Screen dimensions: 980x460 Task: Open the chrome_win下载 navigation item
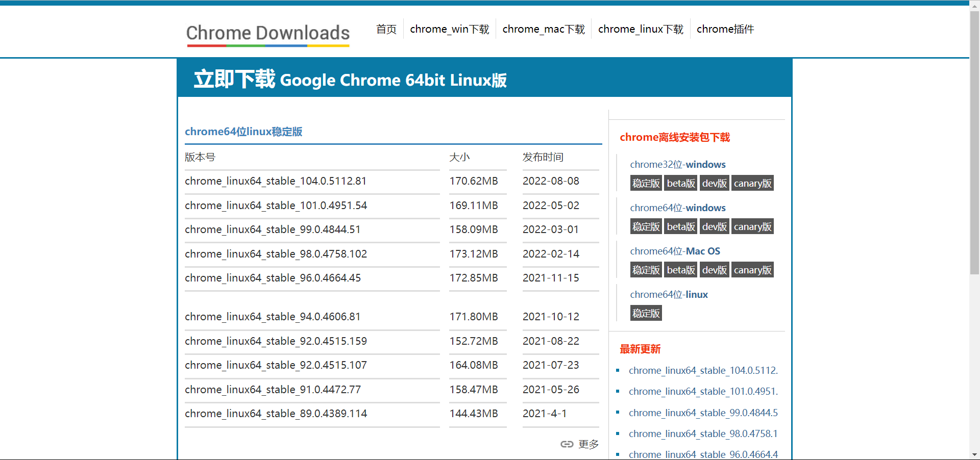pos(450,29)
